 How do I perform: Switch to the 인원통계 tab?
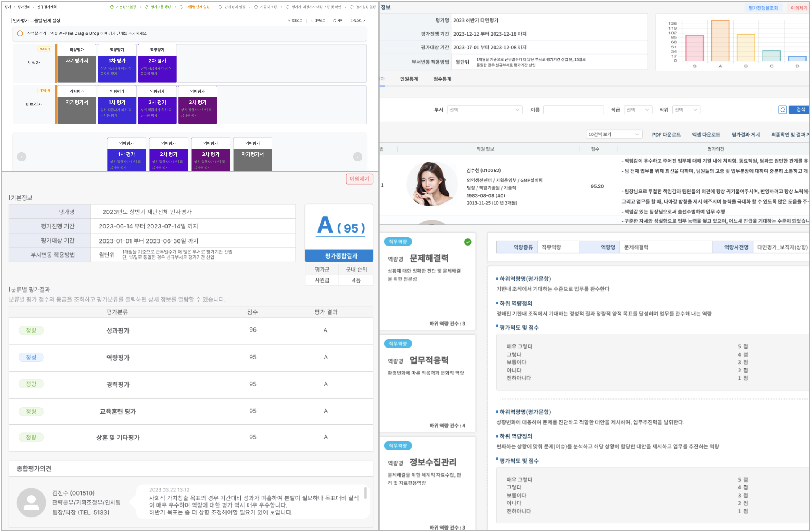pyautogui.click(x=409, y=79)
